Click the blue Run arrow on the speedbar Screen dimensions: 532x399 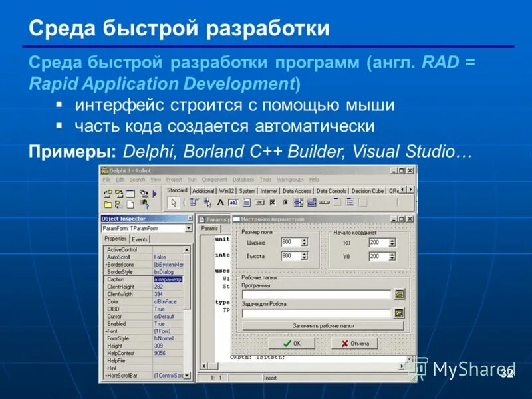[x=155, y=194]
